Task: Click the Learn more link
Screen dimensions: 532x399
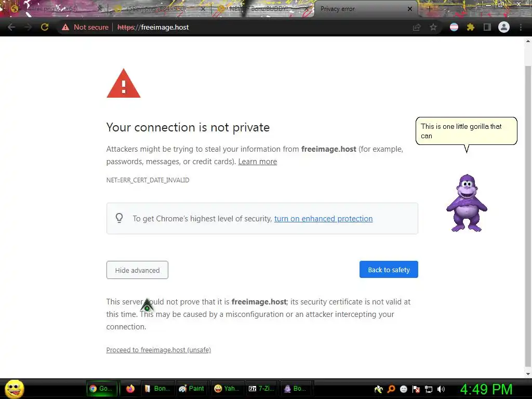Action: [258, 162]
